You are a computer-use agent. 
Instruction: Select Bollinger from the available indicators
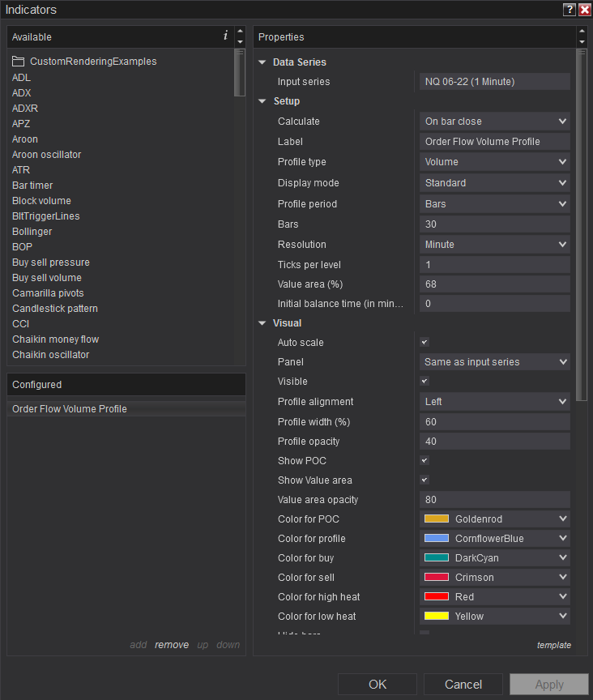32,232
